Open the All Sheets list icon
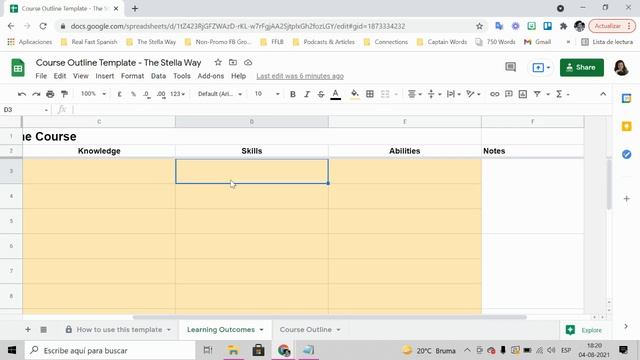640x360 pixels. click(43, 329)
